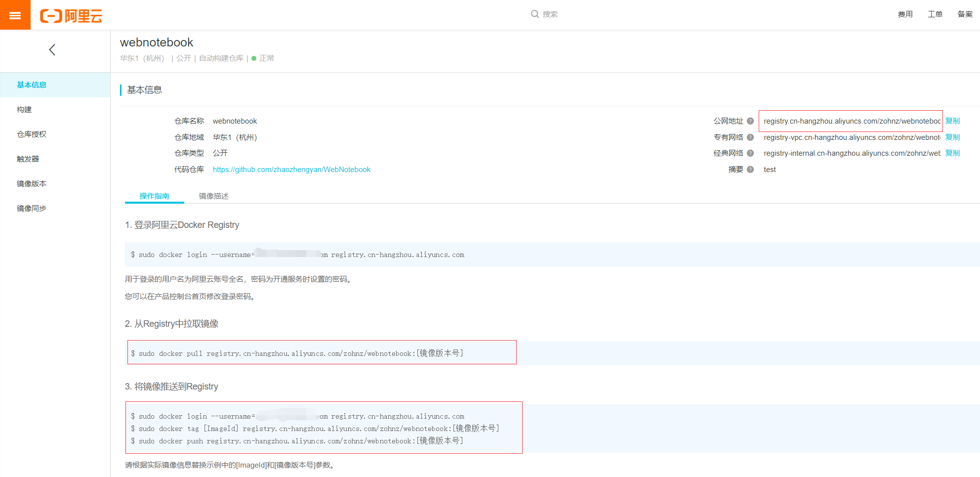
Task: Click the 基本信息 section heading
Action: 144,90
